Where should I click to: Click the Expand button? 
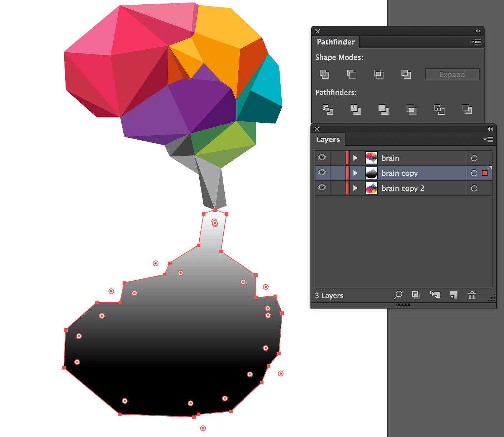pyautogui.click(x=452, y=74)
